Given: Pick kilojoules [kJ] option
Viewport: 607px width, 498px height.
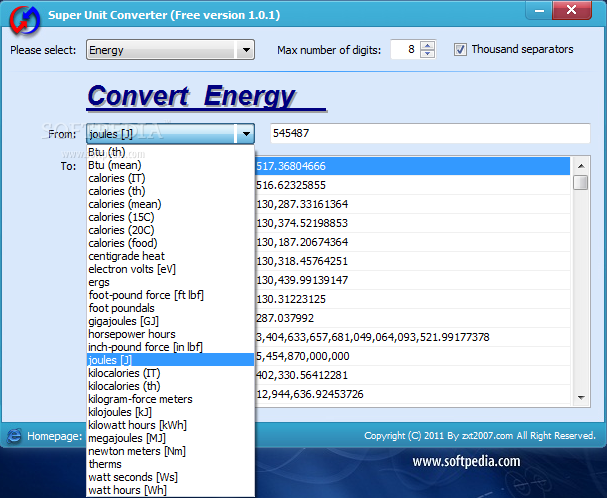Looking at the screenshot, I should point(170,412).
